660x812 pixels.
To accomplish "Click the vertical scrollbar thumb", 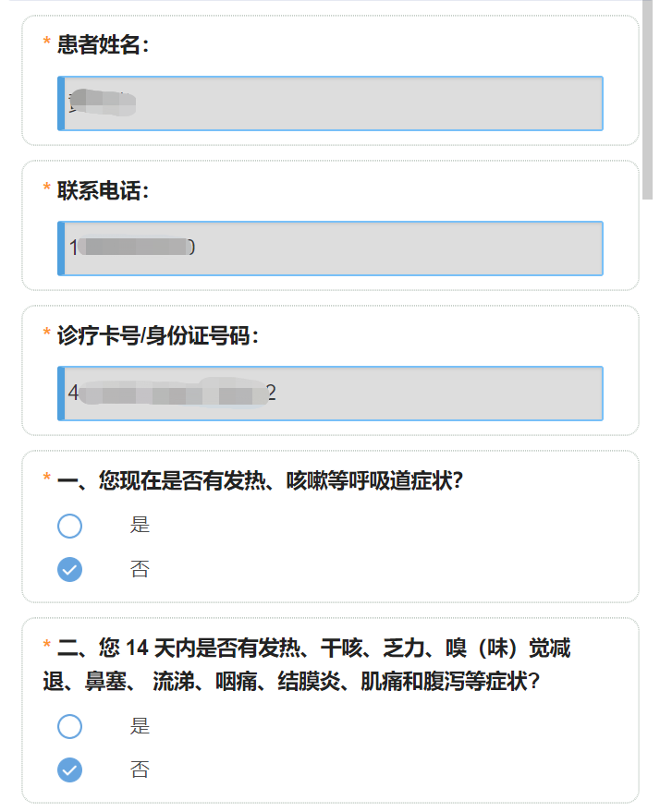I will pos(648,102).
